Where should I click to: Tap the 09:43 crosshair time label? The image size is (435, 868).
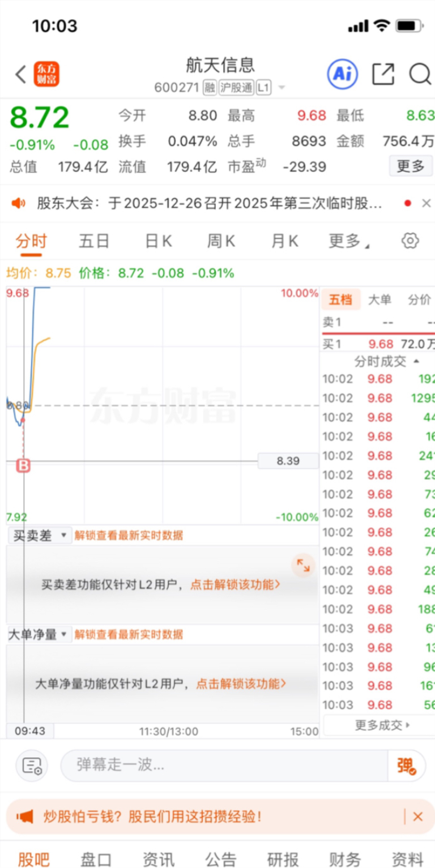tap(30, 731)
